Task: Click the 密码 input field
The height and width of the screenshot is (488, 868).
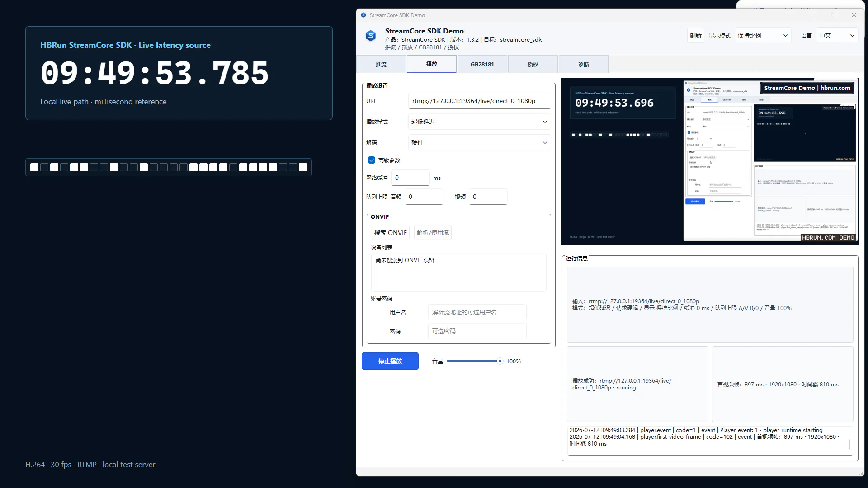Action: (477, 331)
